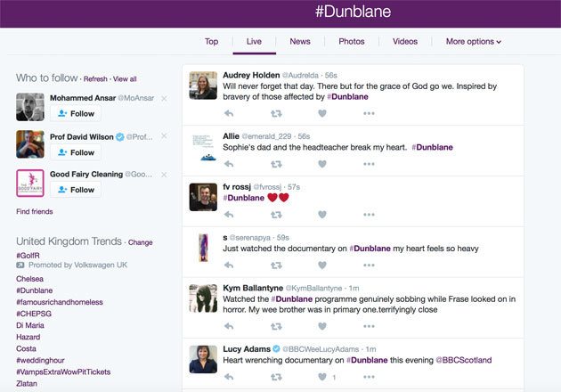This screenshot has height=392, width=561.
Task: Open the Hazard trend
Action: [x=28, y=337]
